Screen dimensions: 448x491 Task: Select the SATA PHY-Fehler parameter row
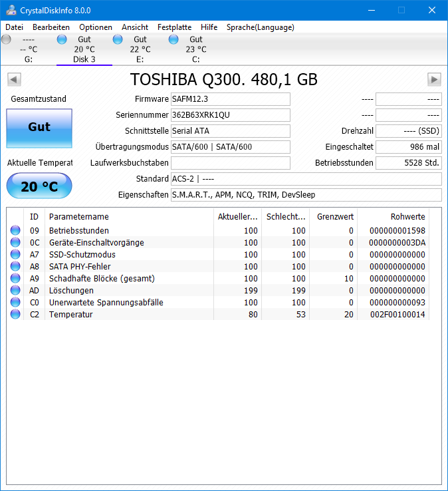[218, 267]
